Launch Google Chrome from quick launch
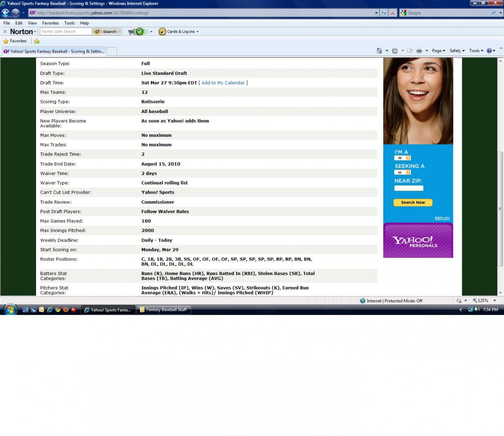Screen dimensions: 504x436 tap(58, 310)
